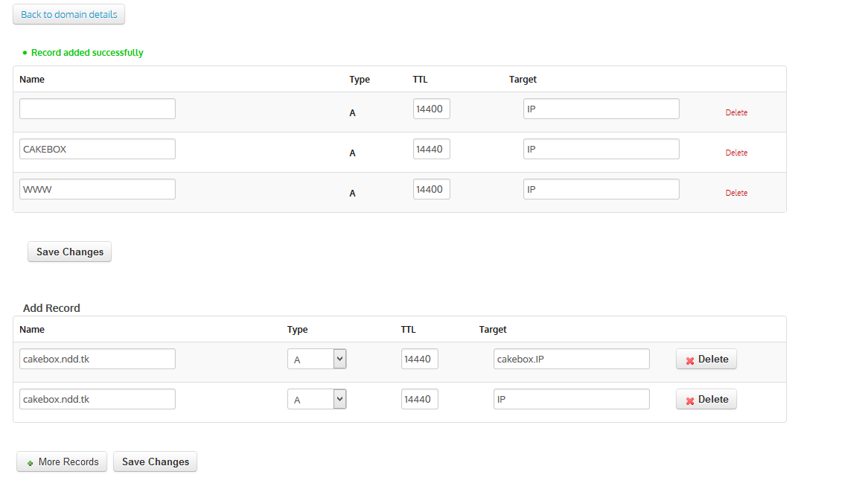The image size is (868, 495).
Task: Open Type dropdown for first new record
Action: [339, 359]
